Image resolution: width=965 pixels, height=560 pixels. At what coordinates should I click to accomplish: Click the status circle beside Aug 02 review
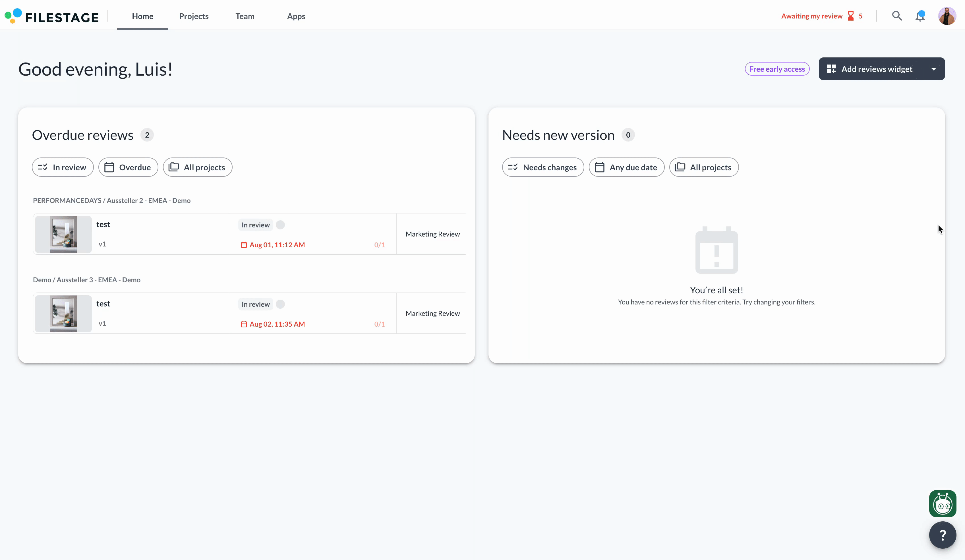[x=280, y=304]
